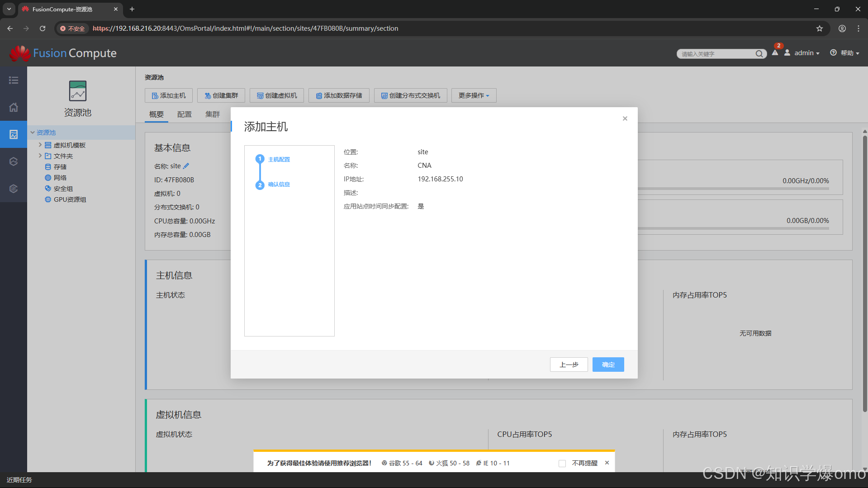Image resolution: width=868 pixels, height=488 pixels.
Task: Switch to the 配置 tab
Action: (185, 114)
